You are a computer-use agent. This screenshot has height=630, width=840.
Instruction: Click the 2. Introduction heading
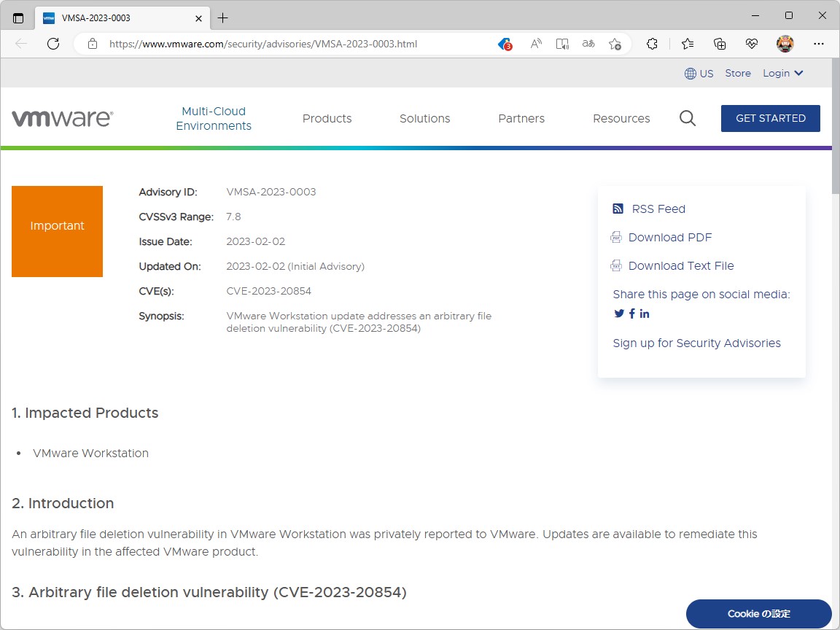[x=63, y=504]
